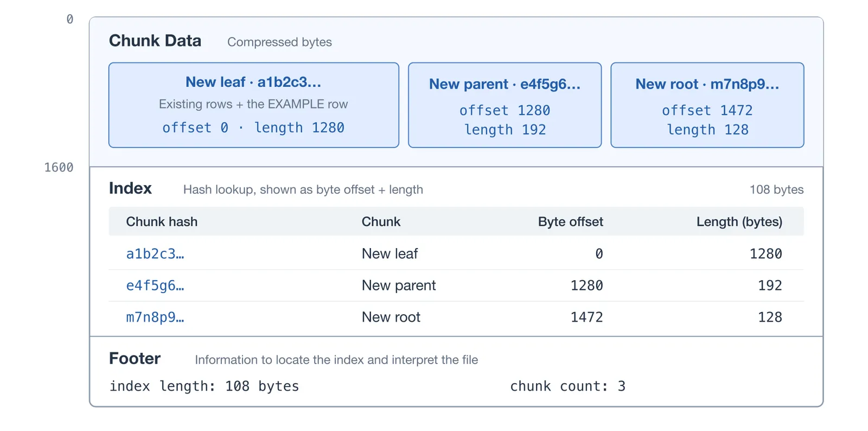Click the 'New leaf · a1b2c3...' chunk box
The height and width of the screenshot is (431, 868).
coord(254,105)
